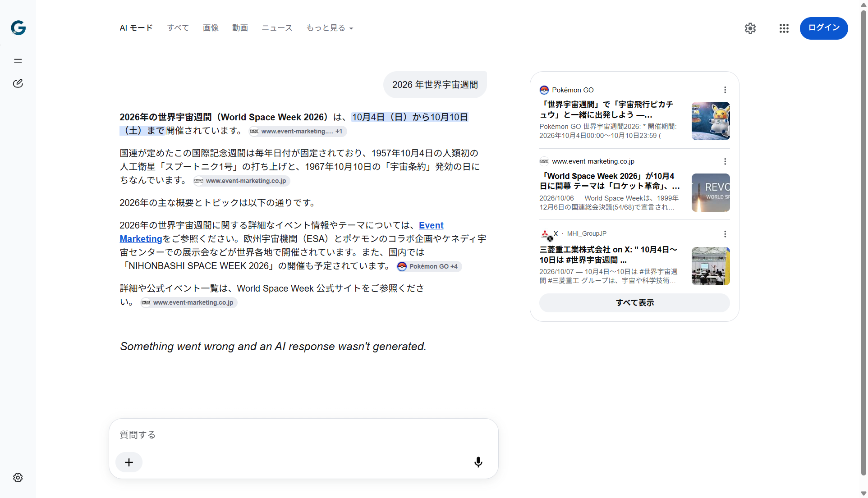This screenshot has height=498, width=868.
Task: Open the 「World Space Week 2026」が10月4日に開幕 title
Action: 610,181
